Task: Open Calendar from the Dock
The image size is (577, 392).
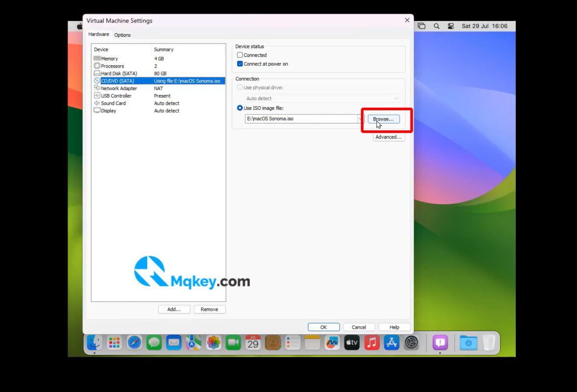Action: click(x=253, y=343)
